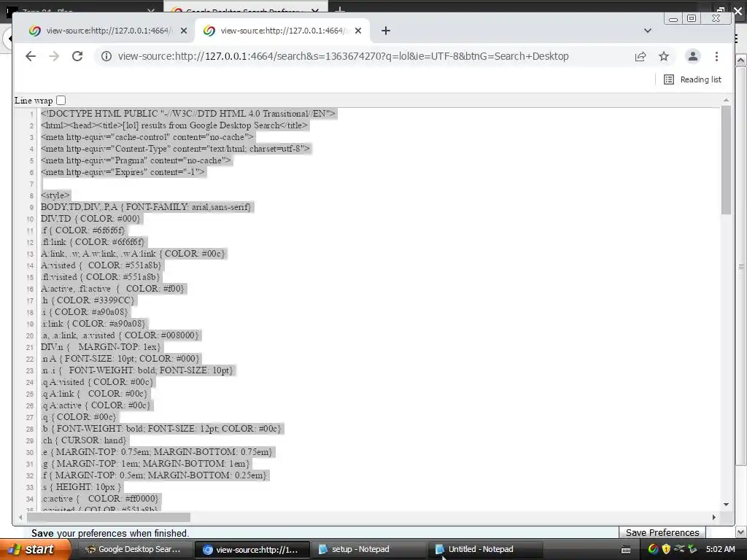
Task: Click the DOCTYPE line in source
Action: tap(188, 113)
